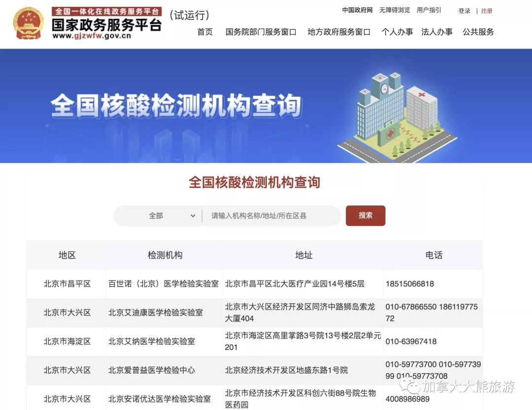The width and height of the screenshot is (532, 410).
Task: Expand the 全部 region dropdown
Action: (x=158, y=216)
